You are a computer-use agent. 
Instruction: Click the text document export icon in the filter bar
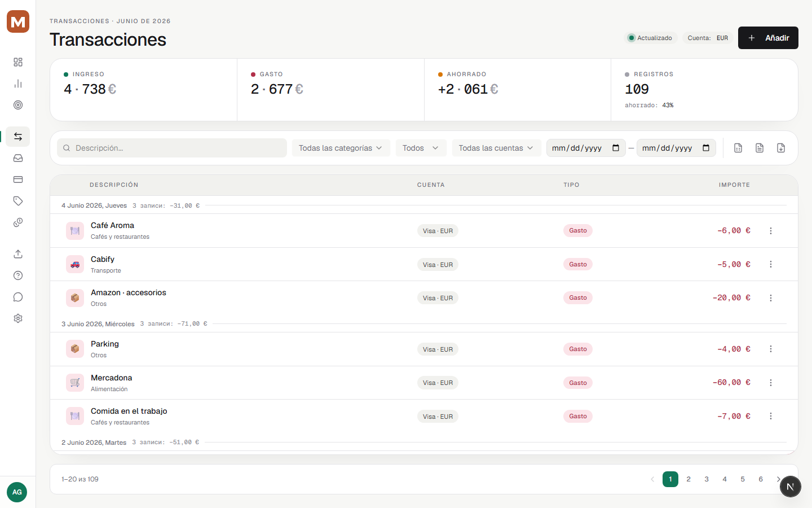pyautogui.click(x=760, y=148)
